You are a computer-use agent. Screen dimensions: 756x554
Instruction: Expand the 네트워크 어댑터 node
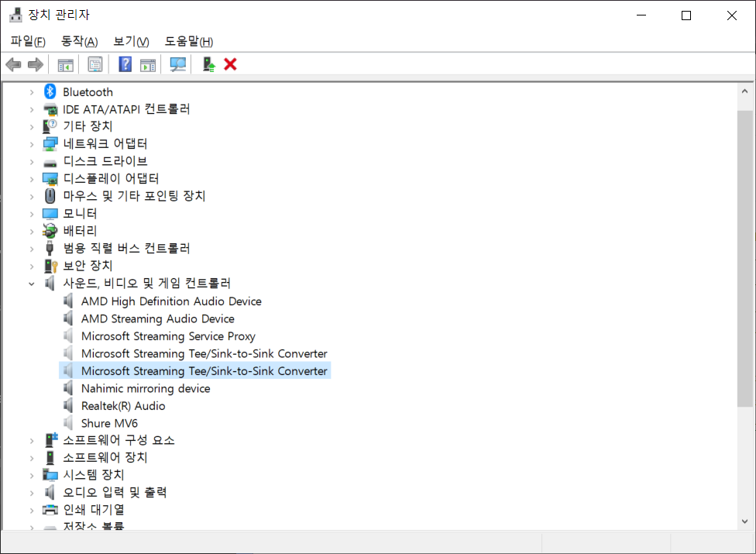click(x=32, y=144)
